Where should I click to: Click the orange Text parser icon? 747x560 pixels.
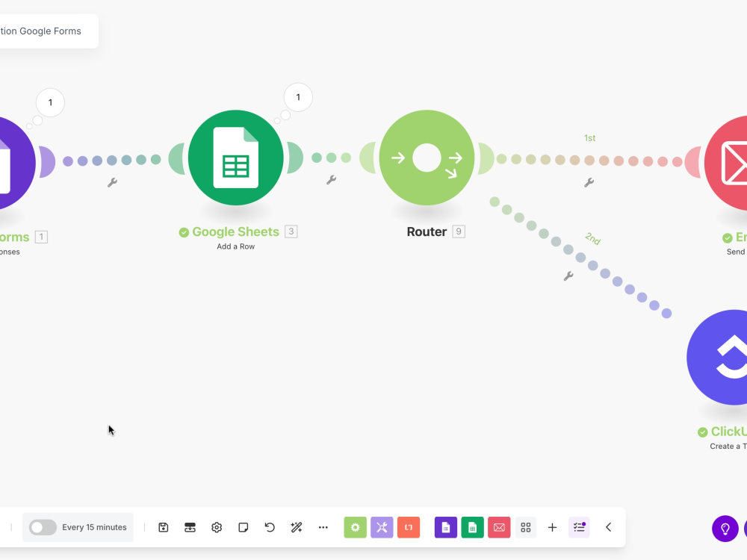click(409, 527)
